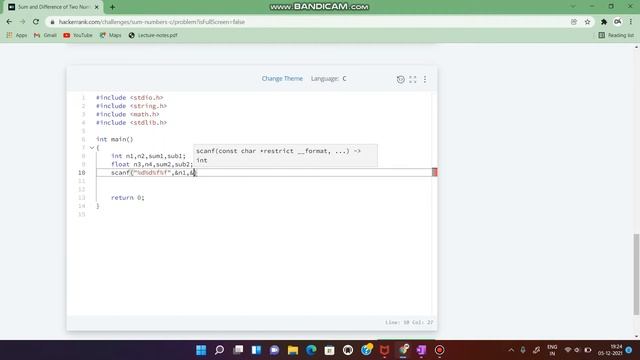Open Widgets from taskbar
The width and height of the screenshot is (640, 360).
click(x=256, y=350)
